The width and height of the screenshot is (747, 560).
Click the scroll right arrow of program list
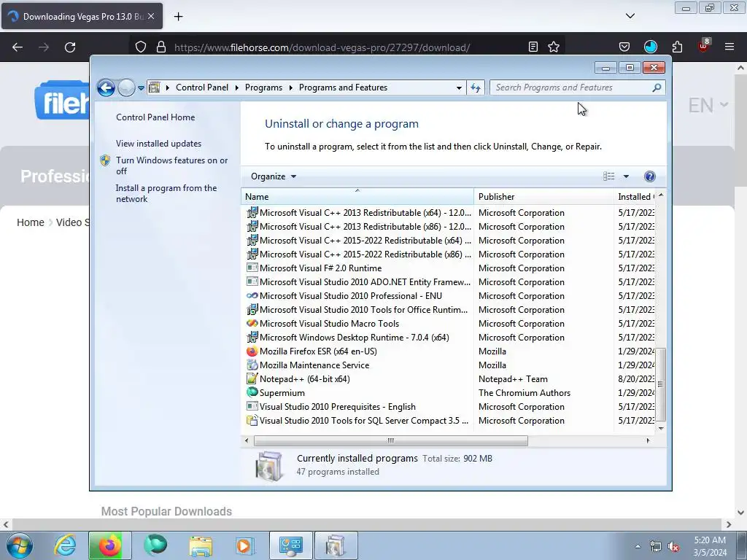point(648,440)
